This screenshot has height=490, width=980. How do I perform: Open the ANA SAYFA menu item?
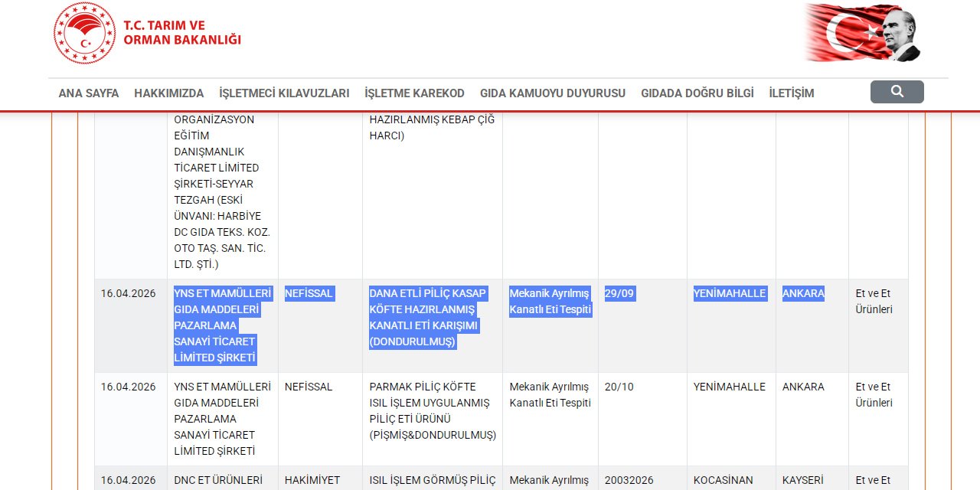pos(89,93)
